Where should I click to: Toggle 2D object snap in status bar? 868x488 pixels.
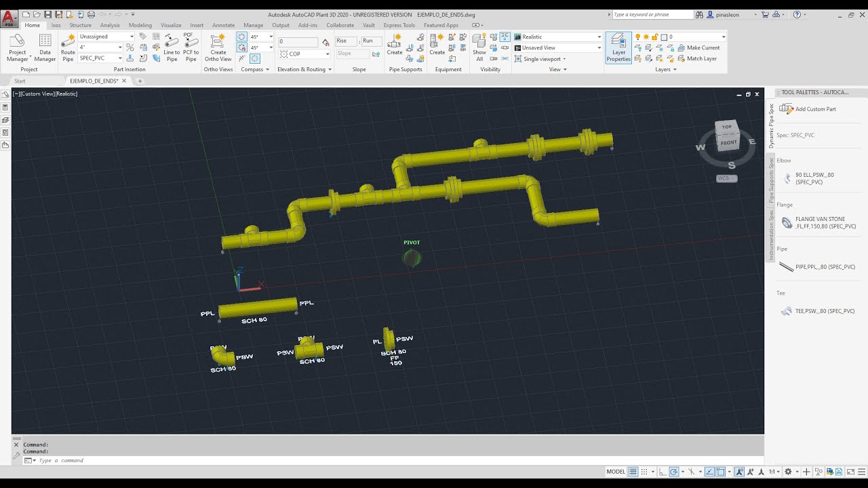(720, 472)
